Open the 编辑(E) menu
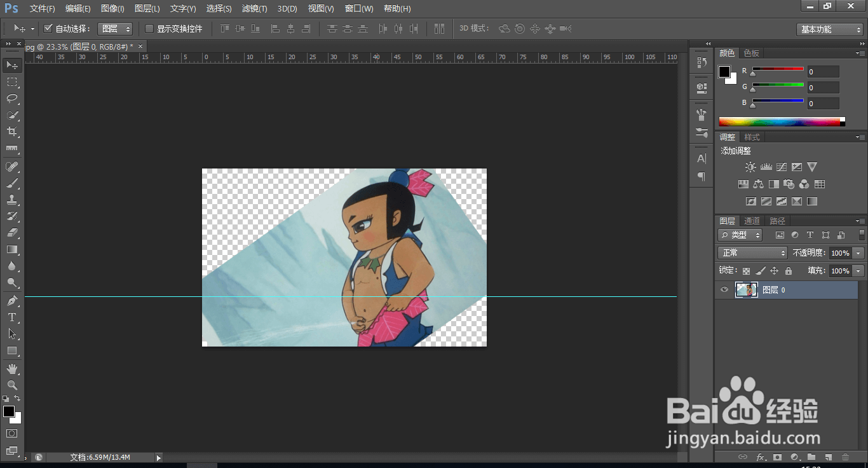The height and width of the screenshot is (468, 868). [x=78, y=9]
